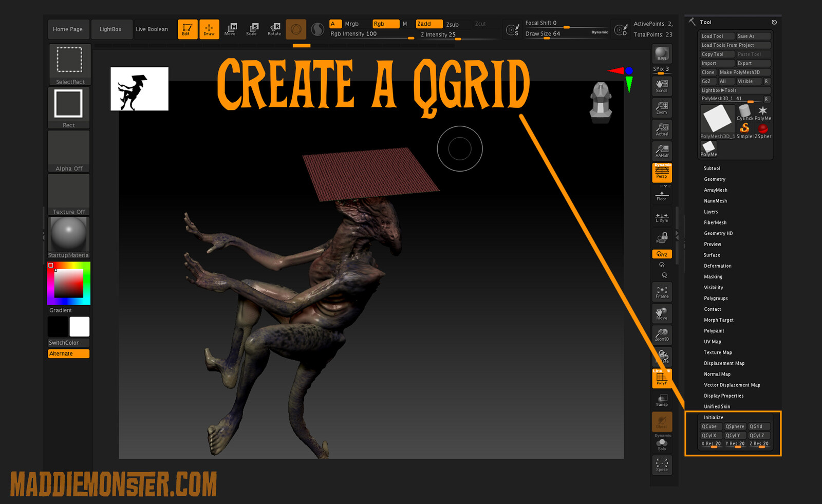Select the Draw mode button
The width and height of the screenshot is (822, 504).
(x=209, y=29)
